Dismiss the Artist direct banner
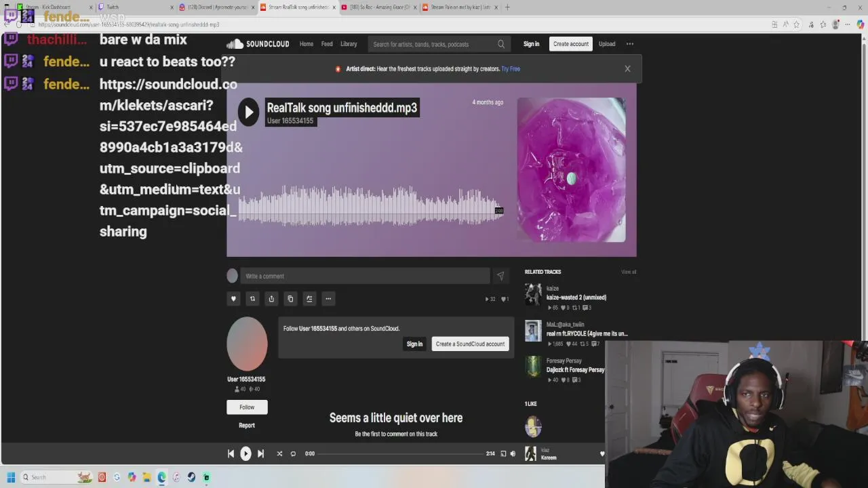The height and width of the screenshot is (488, 868). click(x=627, y=68)
